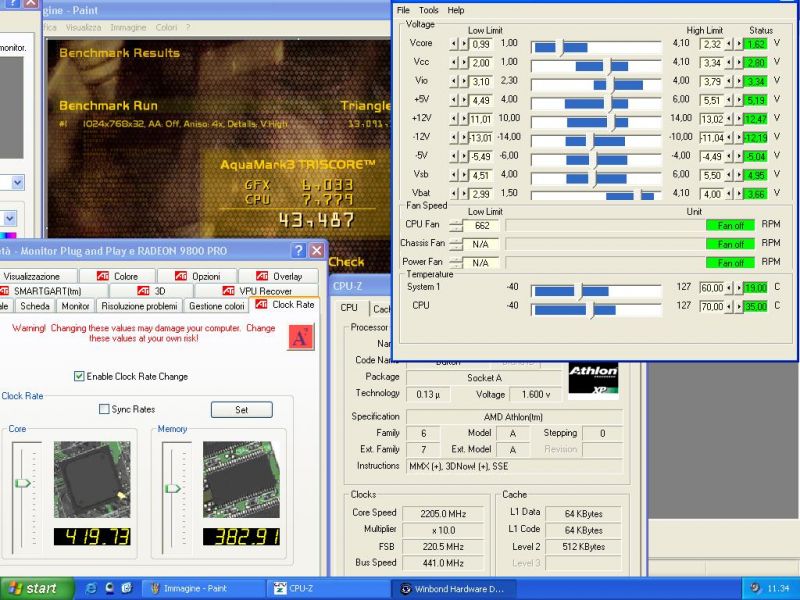Decrease the Vcore high limit
Viewport: 800px width, 600px height.
(729, 44)
